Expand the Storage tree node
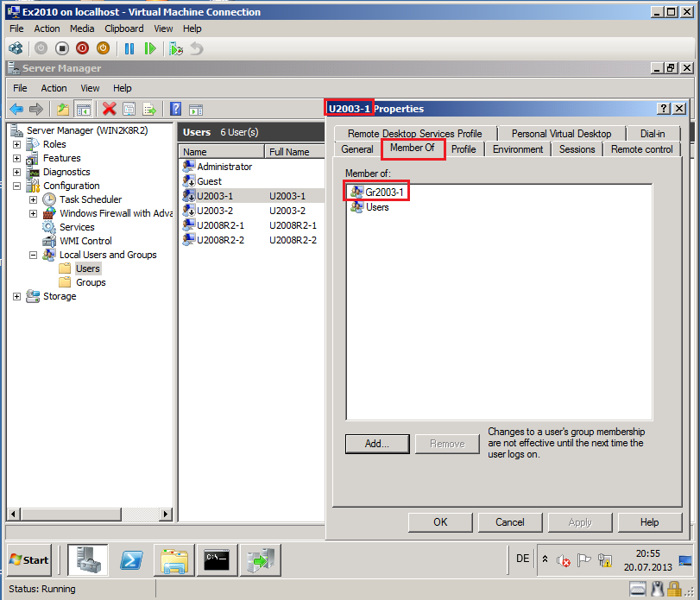 [16, 297]
